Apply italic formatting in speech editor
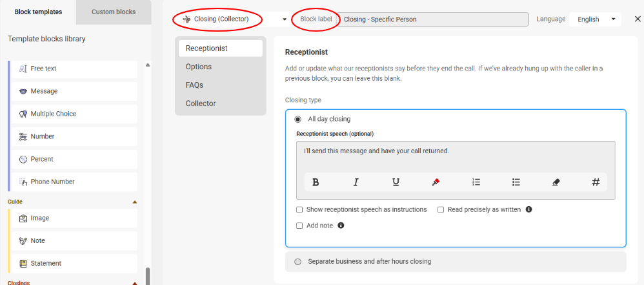This screenshot has height=285, width=644. (356, 182)
